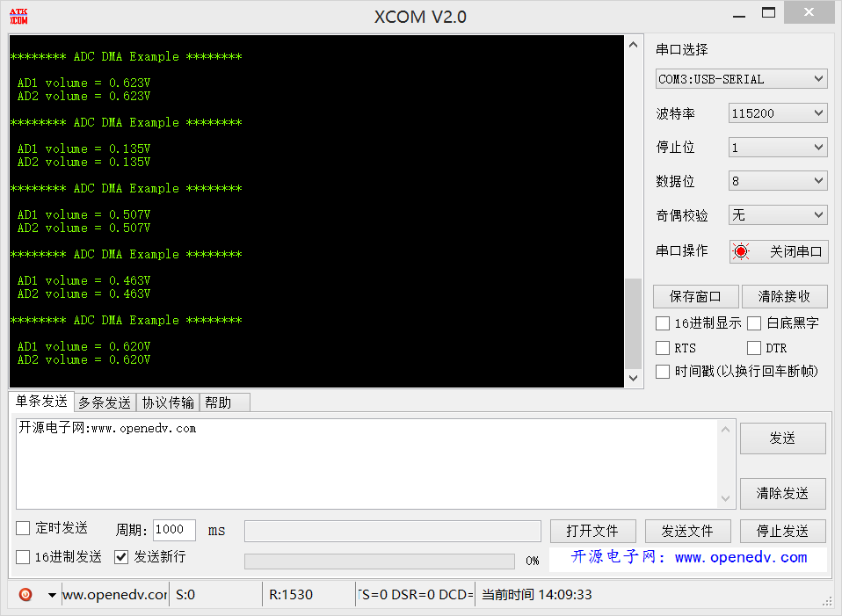Uncheck the 发送新行 send newline checkbox
Image resolution: width=842 pixels, height=616 pixels.
point(121,557)
